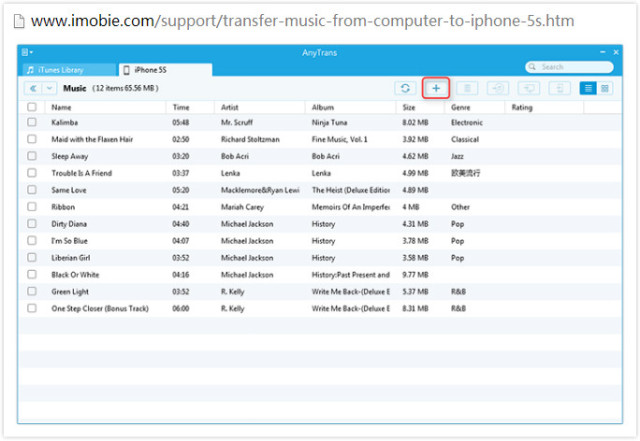This screenshot has width=640, height=441.
Task: Toggle the select-all checkbox in header
Action: (x=32, y=107)
